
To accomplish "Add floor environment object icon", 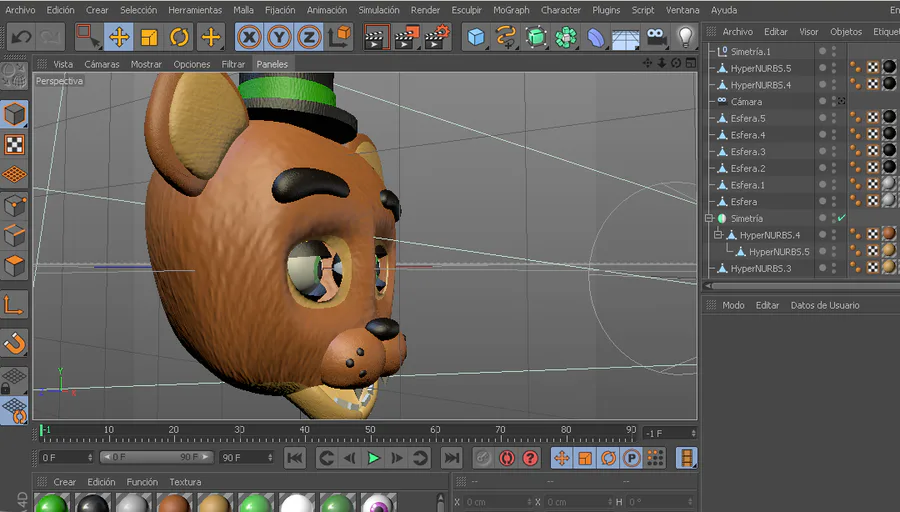I will 626,38.
